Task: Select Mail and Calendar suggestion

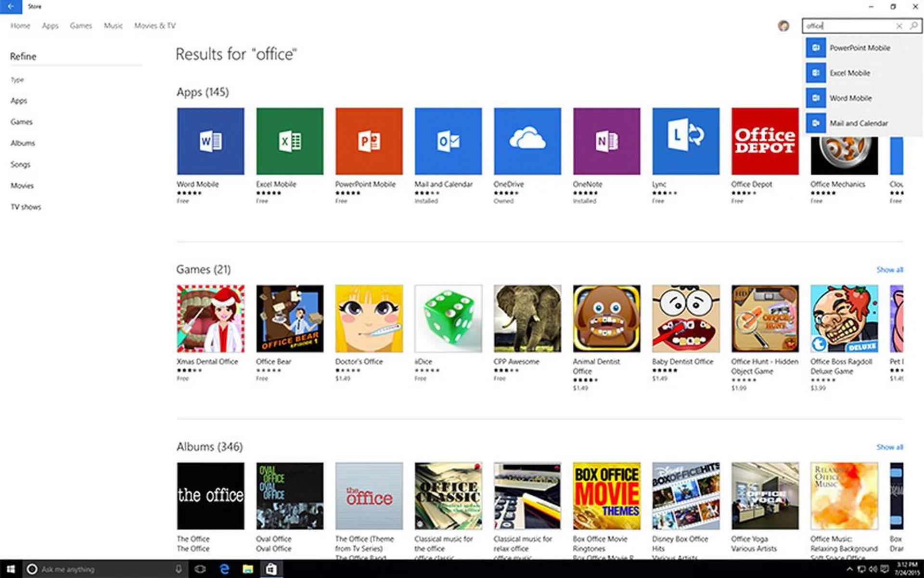Action: [859, 123]
